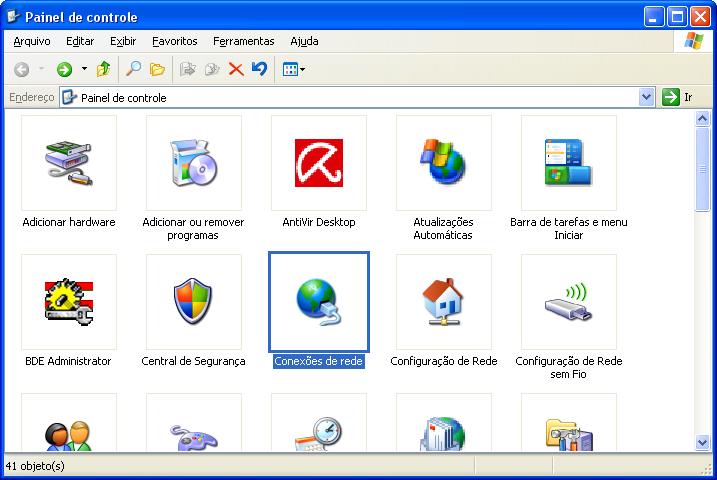
Task: Click the scrollbar up arrow
Action: tap(702, 119)
